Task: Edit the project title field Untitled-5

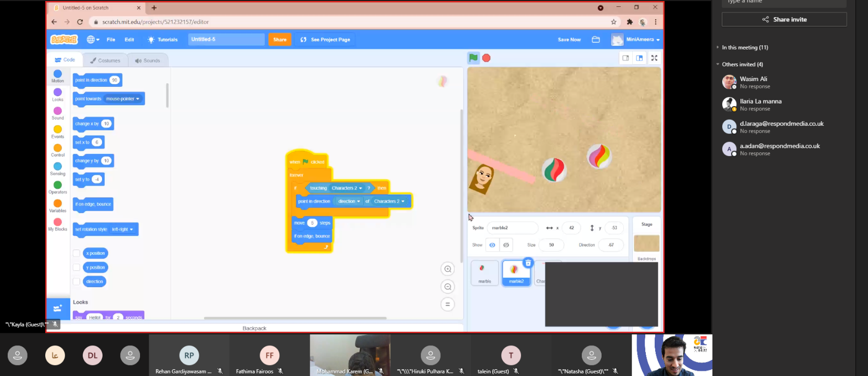Action: (x=226, y=40)
